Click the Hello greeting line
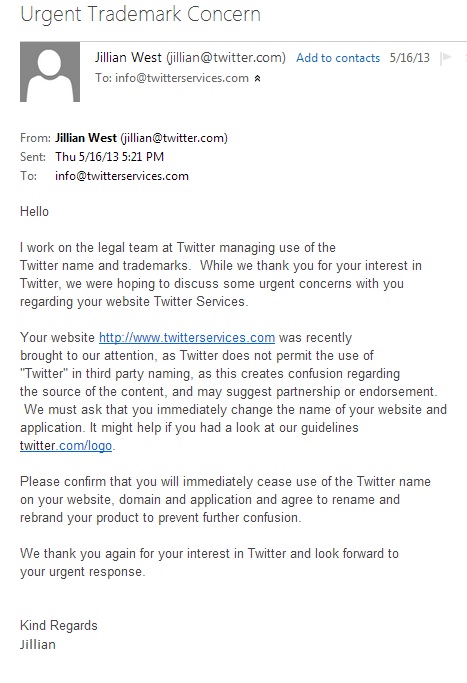This screenshot has width=467, height=683. [x=34, y=212]
